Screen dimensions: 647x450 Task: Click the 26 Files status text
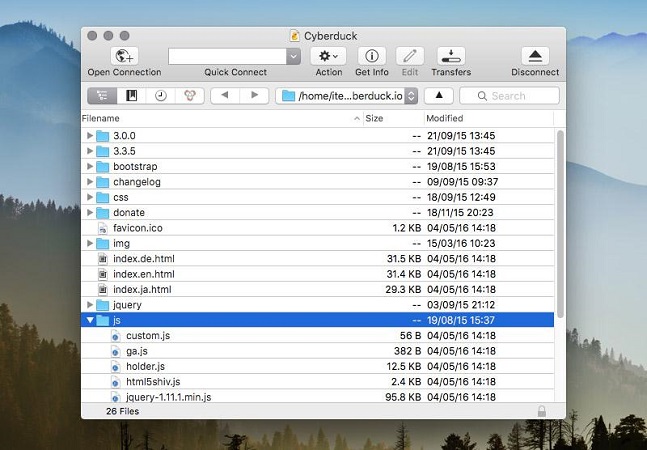point(123,411)
